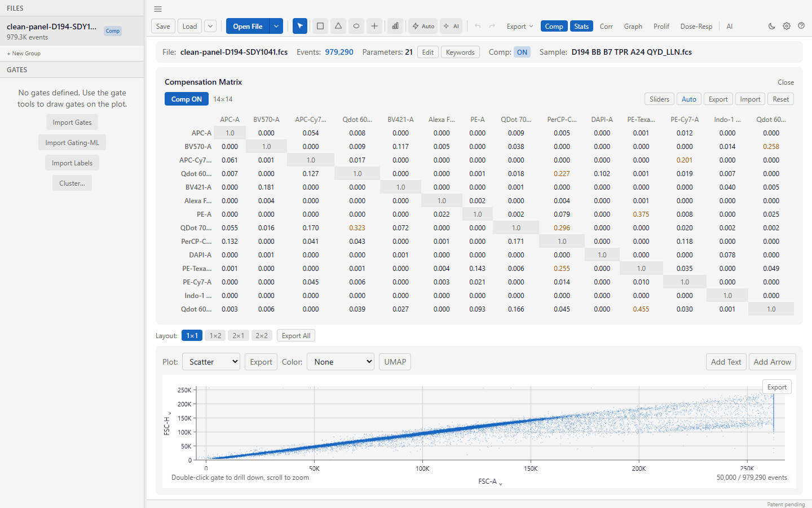Select the 2×1 layout

(x=239, y=335)
